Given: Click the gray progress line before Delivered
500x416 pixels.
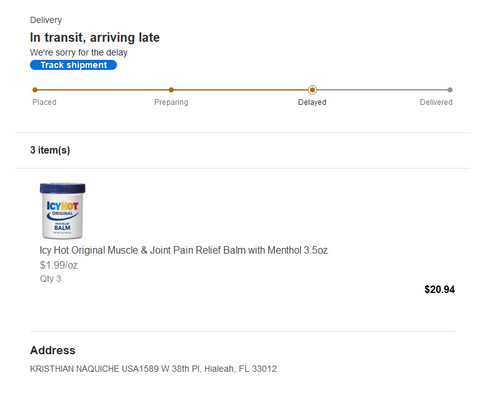Looking at the screenshot, I should [x=382, y=90].
